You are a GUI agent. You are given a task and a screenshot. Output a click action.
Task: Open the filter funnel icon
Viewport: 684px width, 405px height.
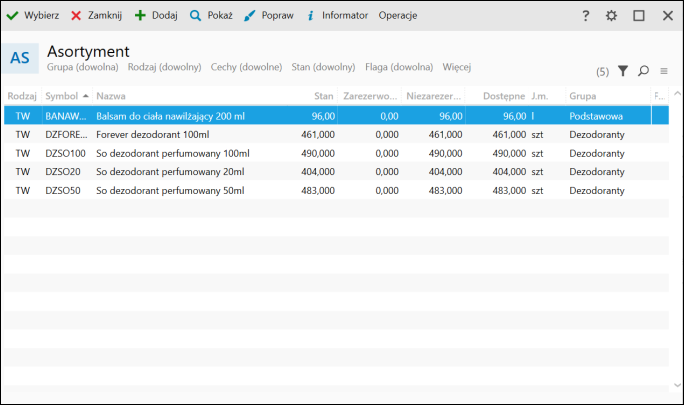pyautogui.click(x=623, y=71)
